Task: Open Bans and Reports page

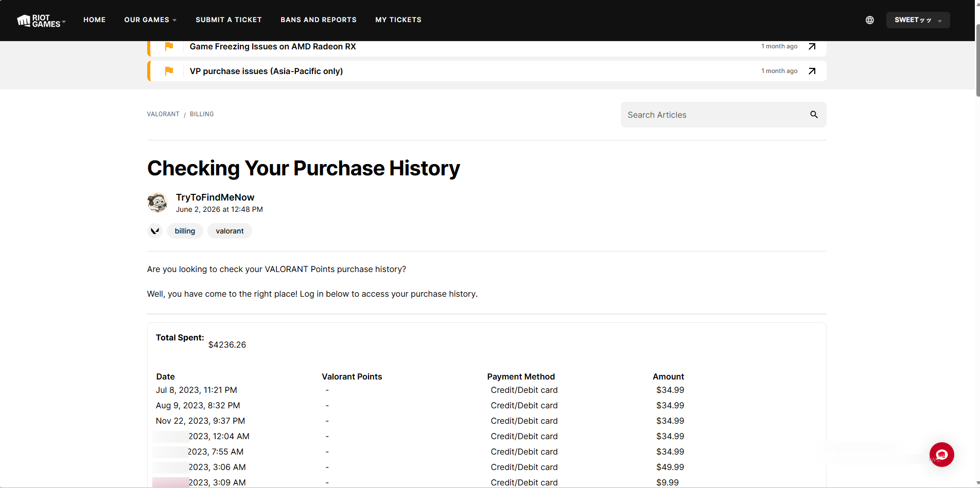Action: click(319, 20)
